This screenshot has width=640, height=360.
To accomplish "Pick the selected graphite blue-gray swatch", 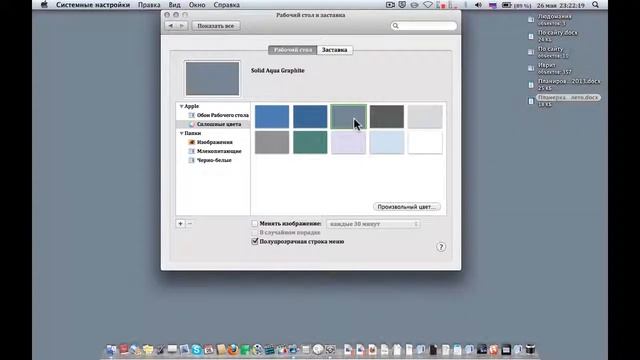I will tap(349, 117).
